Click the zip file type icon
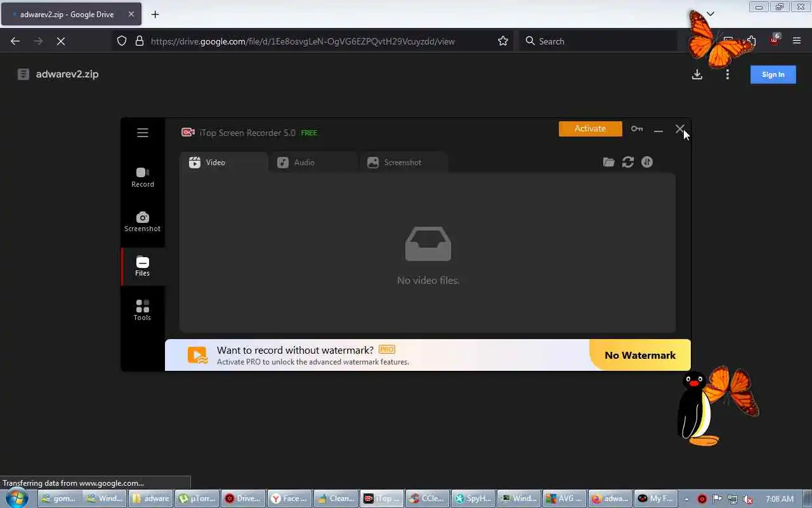Viewport: 812px width, 508px height. (x=23, y=74)
